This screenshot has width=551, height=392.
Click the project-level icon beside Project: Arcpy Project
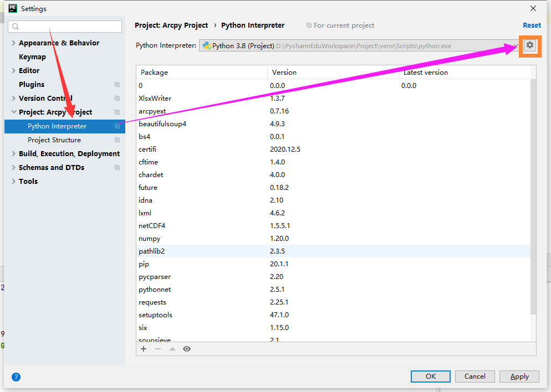[118, 112]
